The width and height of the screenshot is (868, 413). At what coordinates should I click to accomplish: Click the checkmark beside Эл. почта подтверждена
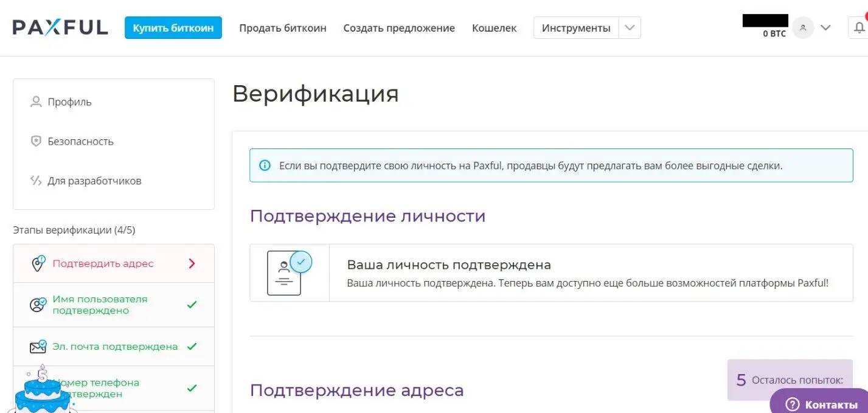[192, 346]
